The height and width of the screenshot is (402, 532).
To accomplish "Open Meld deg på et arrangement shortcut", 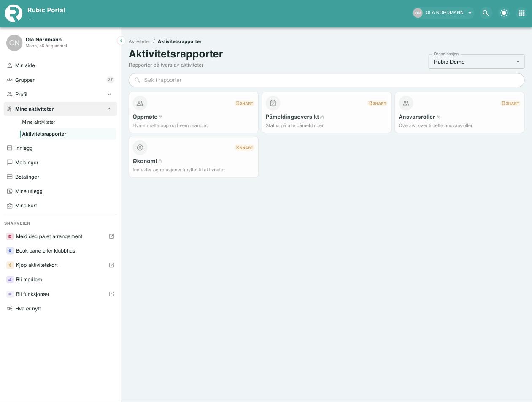I will (x=60, y=236).
